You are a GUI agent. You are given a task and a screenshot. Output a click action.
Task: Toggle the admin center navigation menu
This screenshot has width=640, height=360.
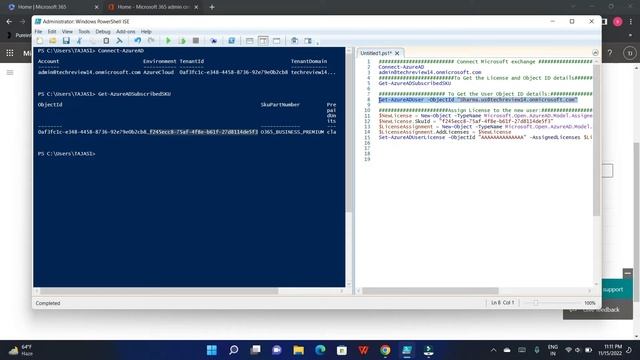pyautogui.click(x=10, y=73)
